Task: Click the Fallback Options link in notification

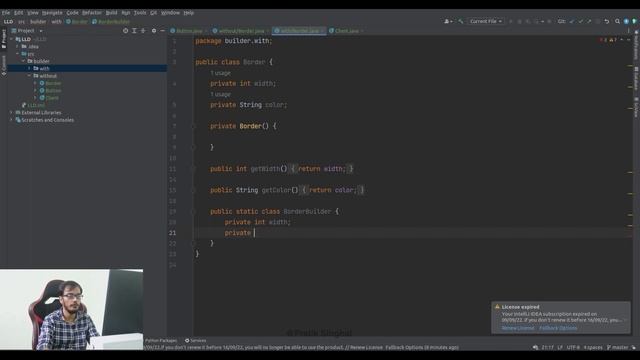Action: [x=558, y=328]
